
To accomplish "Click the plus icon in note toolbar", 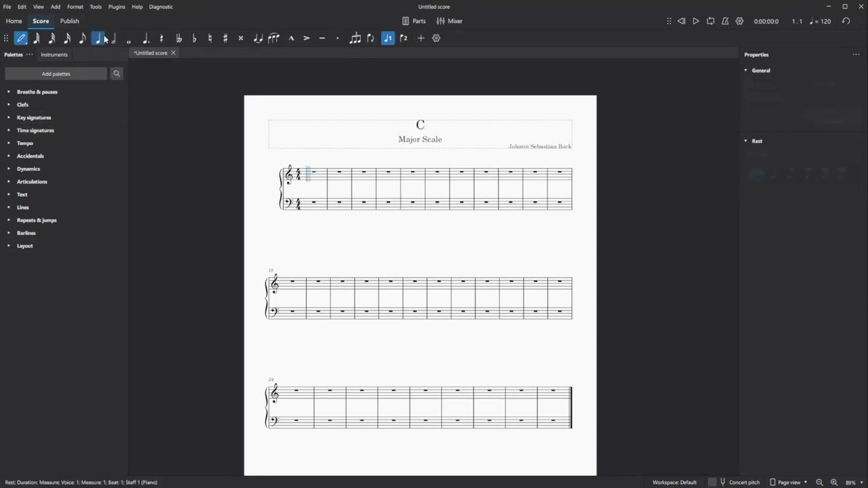I will (x=420, y=39).
